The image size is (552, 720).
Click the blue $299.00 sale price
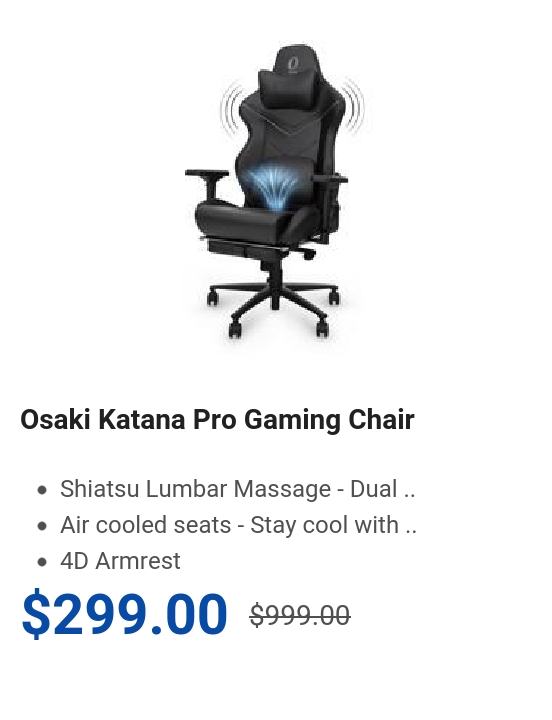(124, 614)
